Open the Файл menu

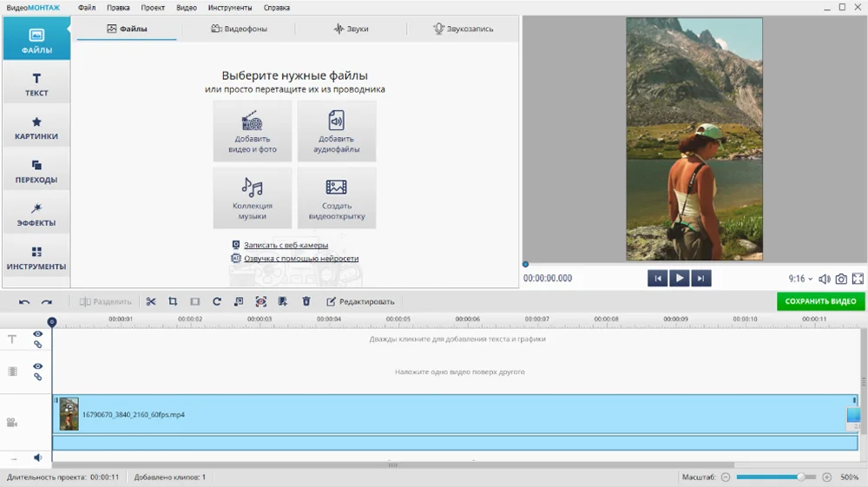[86, 8]
